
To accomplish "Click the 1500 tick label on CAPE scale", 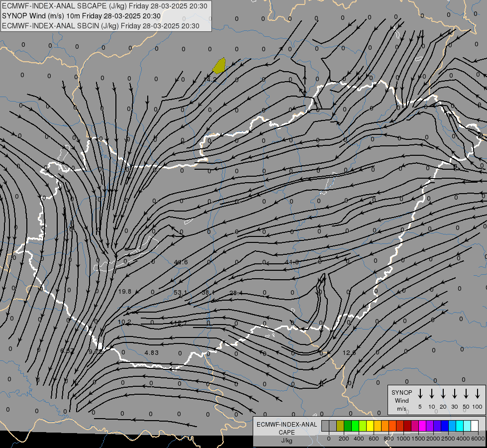I will point(418,439).
